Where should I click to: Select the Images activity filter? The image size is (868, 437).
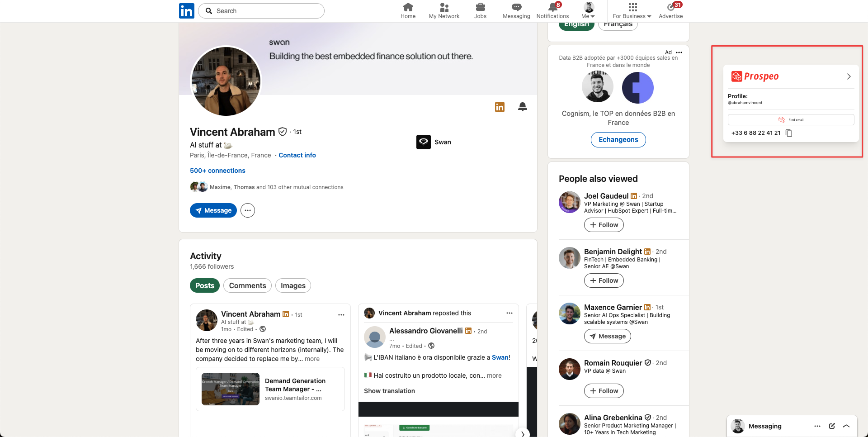(293, 285)
